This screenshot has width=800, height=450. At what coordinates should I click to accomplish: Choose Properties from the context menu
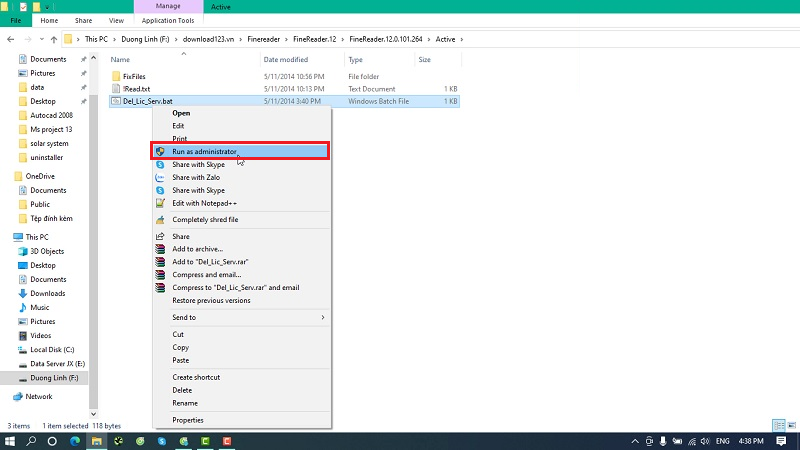click(188, 420)
